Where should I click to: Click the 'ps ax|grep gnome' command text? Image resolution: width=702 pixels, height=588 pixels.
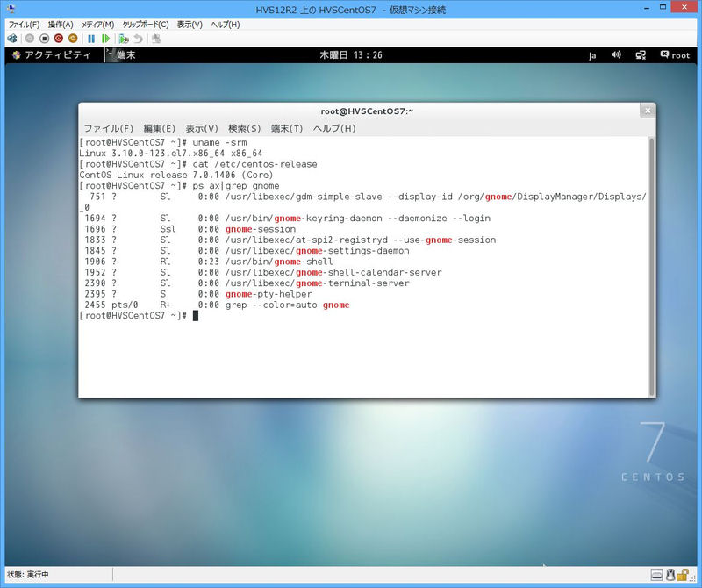coord(235,186)
